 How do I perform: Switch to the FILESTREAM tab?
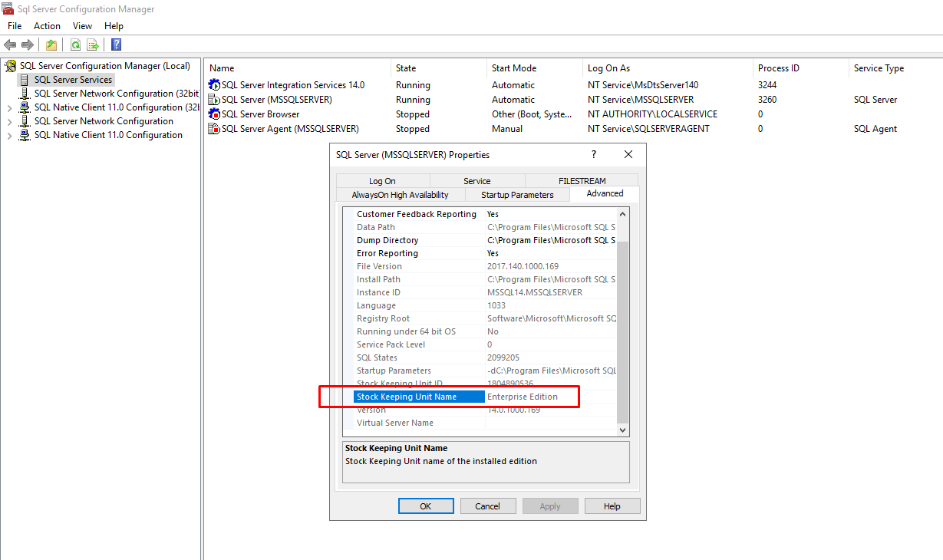[582, 181]
